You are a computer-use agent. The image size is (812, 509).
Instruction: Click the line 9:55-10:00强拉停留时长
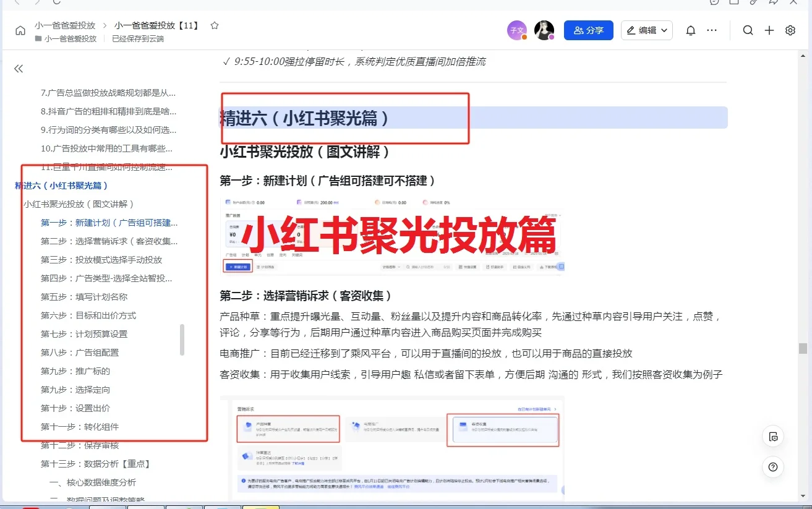354,62
